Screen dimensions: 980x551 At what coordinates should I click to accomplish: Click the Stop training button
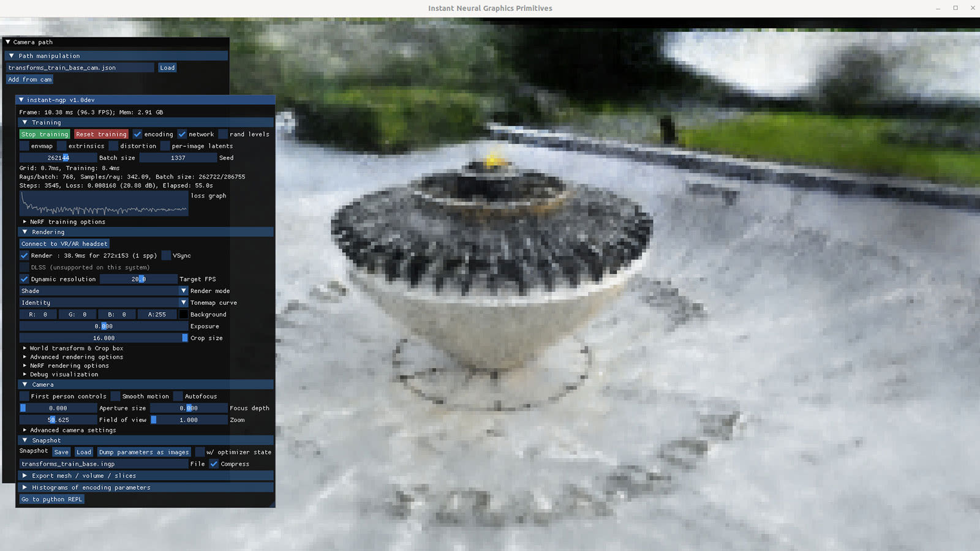coord(44,134)
